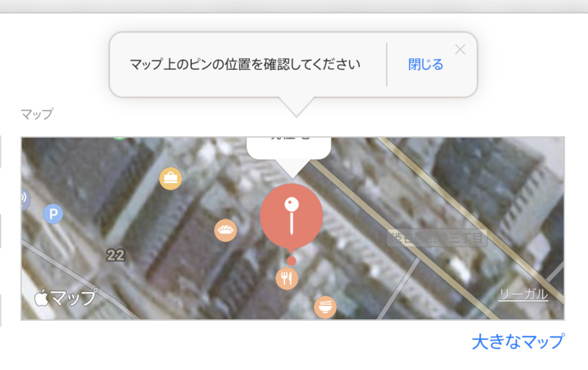Open the リーガル legal link
588x370 pixels.
(x=523, y=294)
